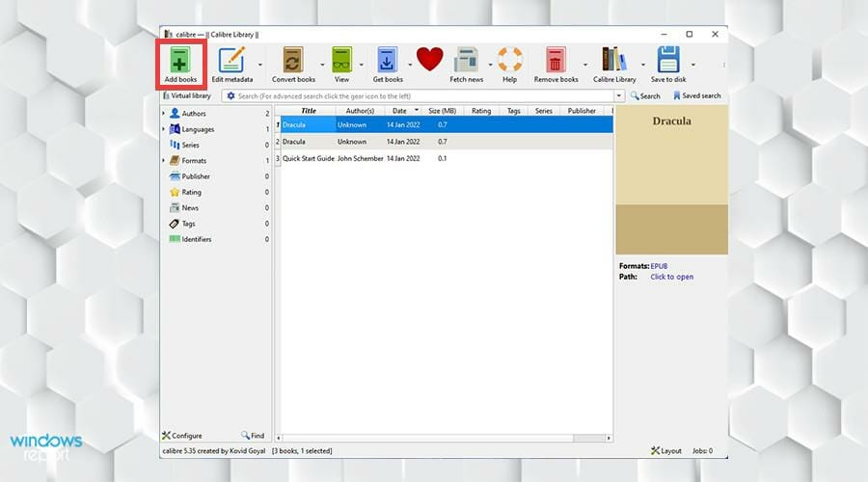Open Edit metadata dropdown arrow
This screenshot has width=868, height=482.
(x=260, y=65)
